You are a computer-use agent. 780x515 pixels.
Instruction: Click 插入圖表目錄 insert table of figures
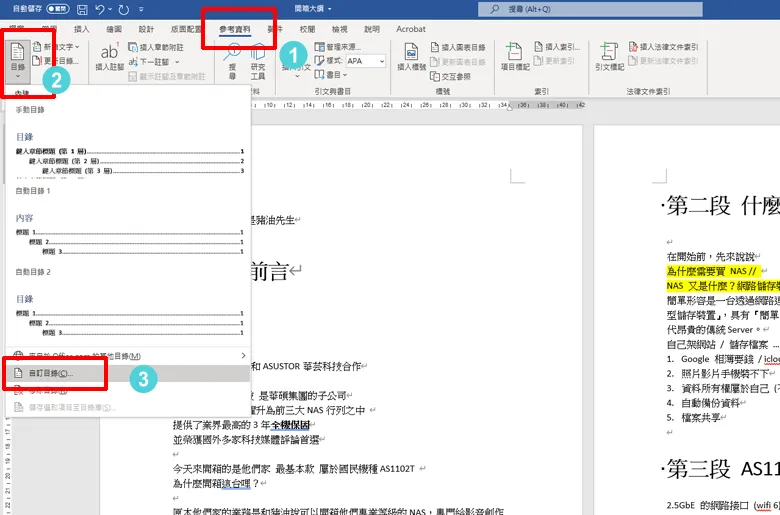point(458,47)
